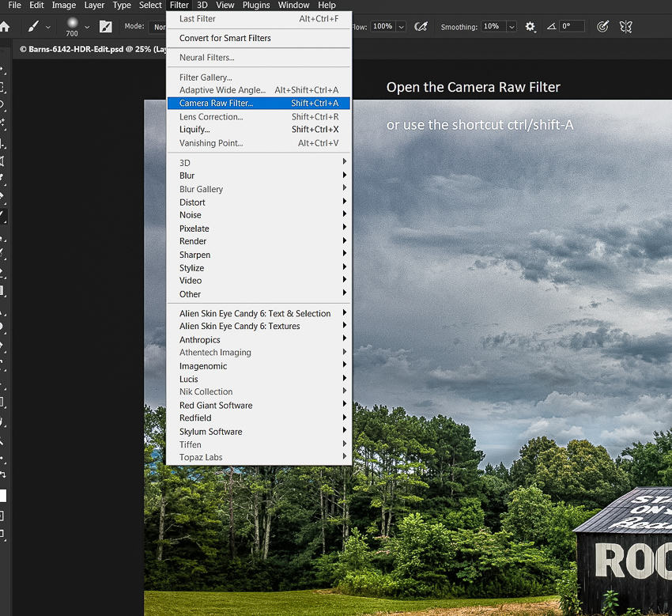Viewport: 672px width, 616px height.
Task: Click the Home icon in options bar
Action: [5, 27]
